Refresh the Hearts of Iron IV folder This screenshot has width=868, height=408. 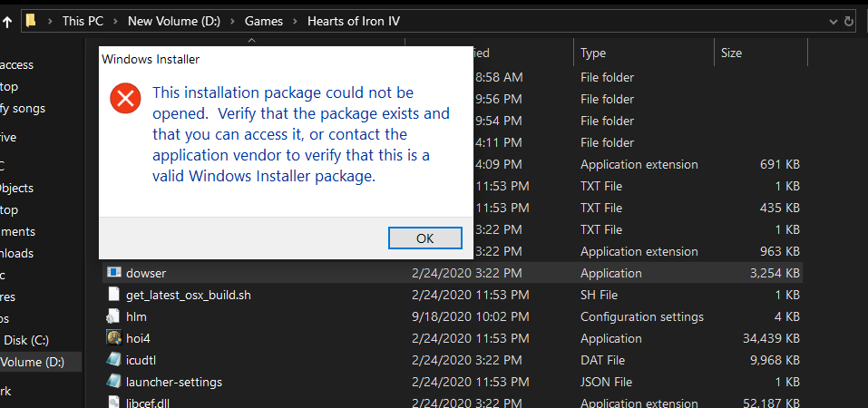pos(849,21)
